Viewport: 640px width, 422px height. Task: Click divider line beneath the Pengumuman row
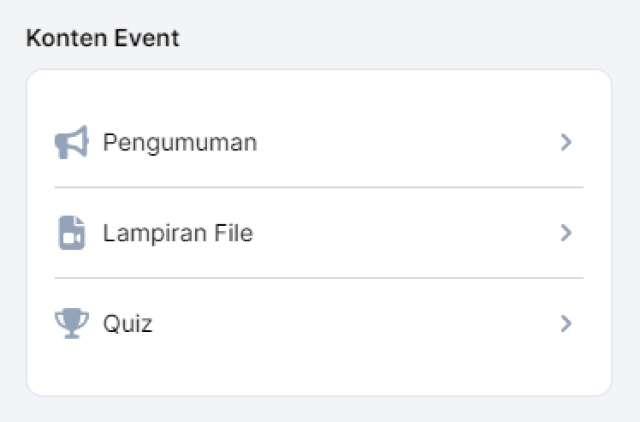319,187
